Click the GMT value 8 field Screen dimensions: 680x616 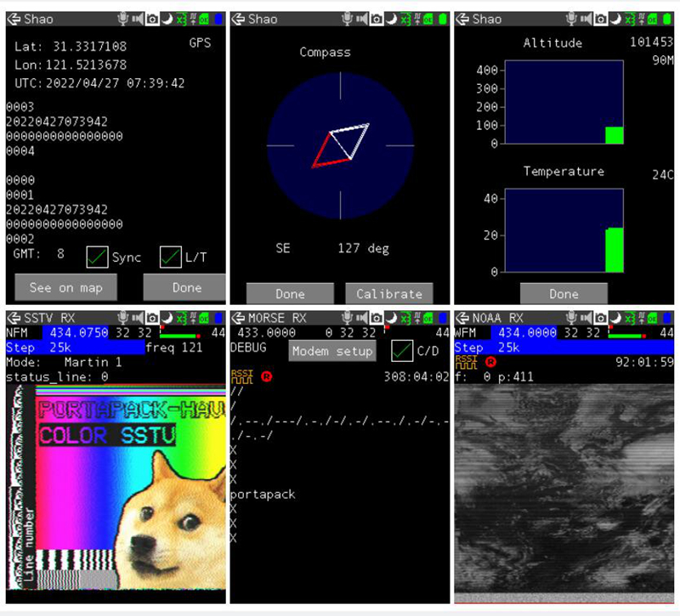pyautogui.click(x=60, y=254)
